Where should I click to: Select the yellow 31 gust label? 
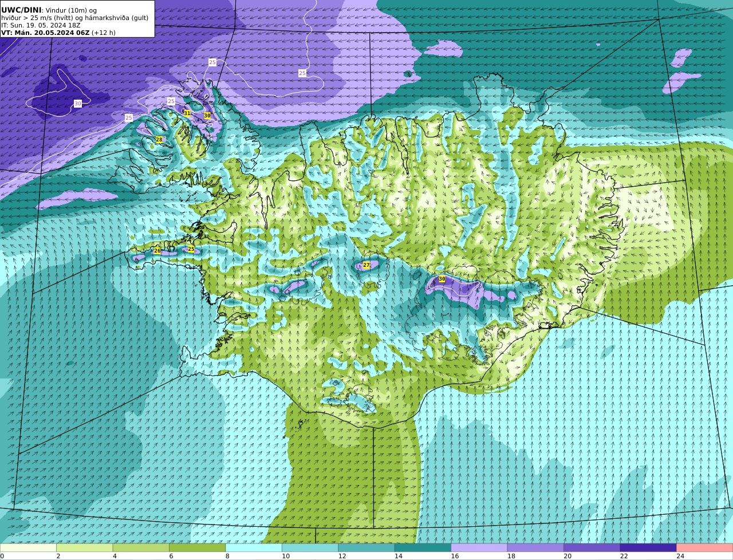tap(187, 113)
